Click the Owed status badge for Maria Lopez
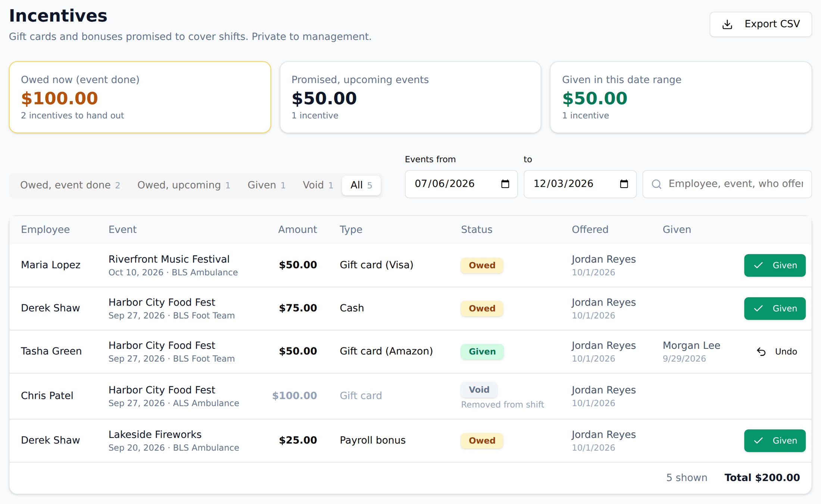821x504 pixels. pos(482,265)
